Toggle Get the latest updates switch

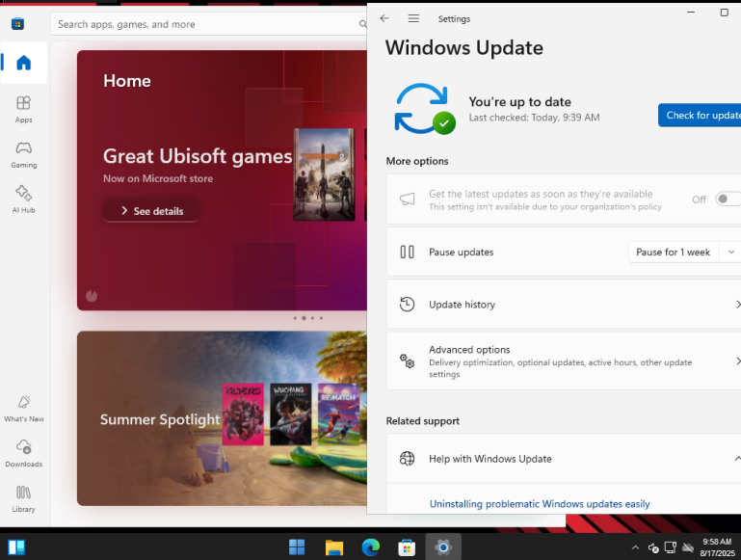(x=728, y=199)
